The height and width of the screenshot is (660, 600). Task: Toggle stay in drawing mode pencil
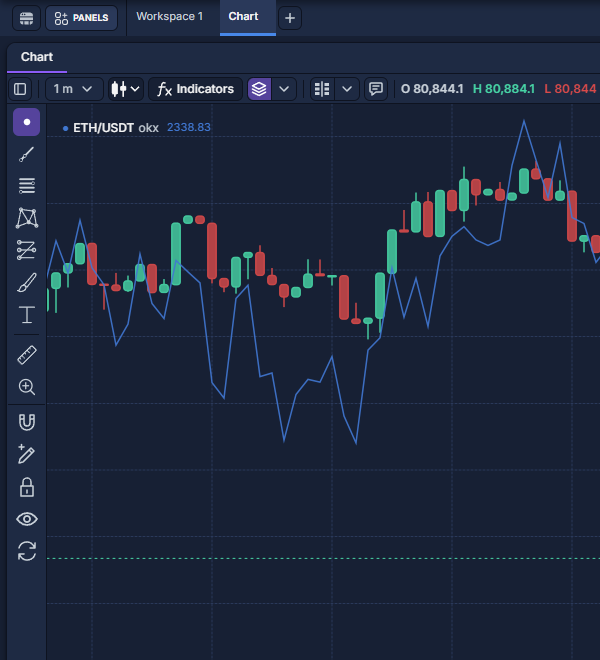[x=27, y=454]
